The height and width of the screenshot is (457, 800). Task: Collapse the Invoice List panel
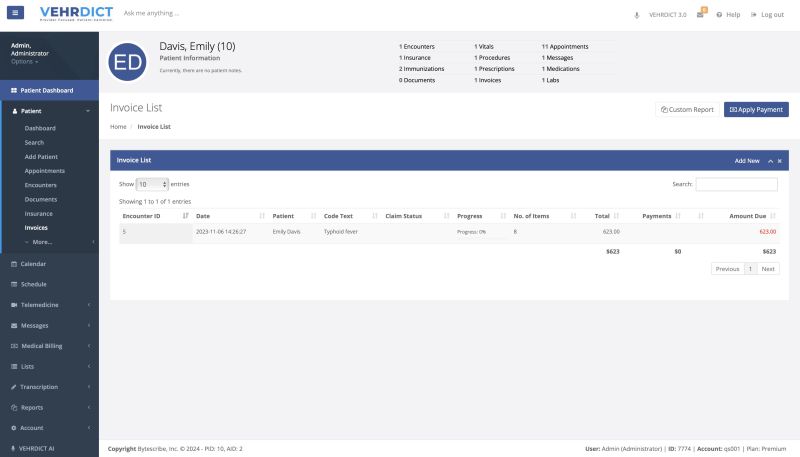770,160
